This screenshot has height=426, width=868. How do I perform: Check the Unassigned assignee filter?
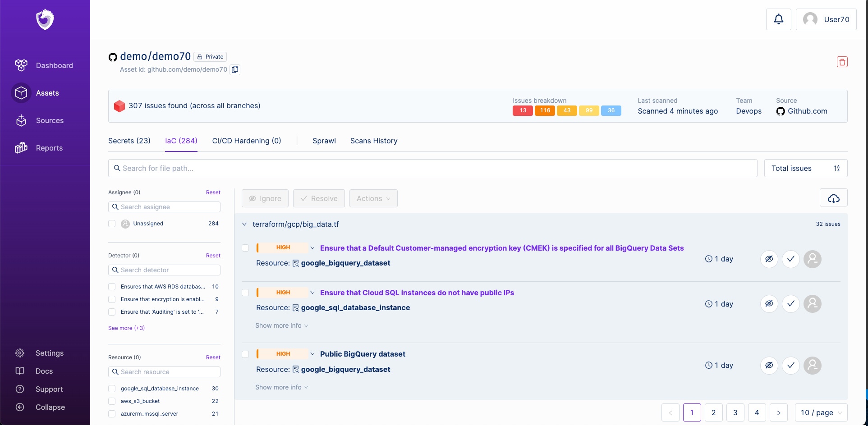112,224
